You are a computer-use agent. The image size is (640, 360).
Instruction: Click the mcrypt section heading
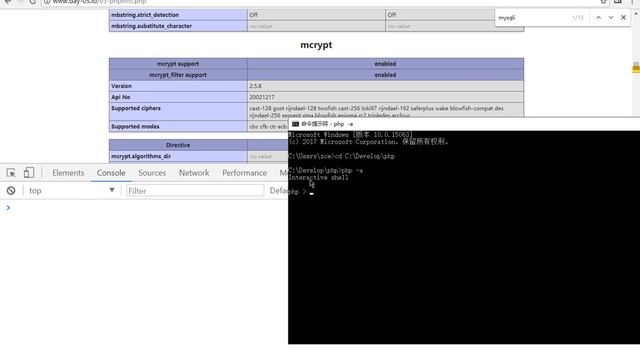click(x=316, y=45)
